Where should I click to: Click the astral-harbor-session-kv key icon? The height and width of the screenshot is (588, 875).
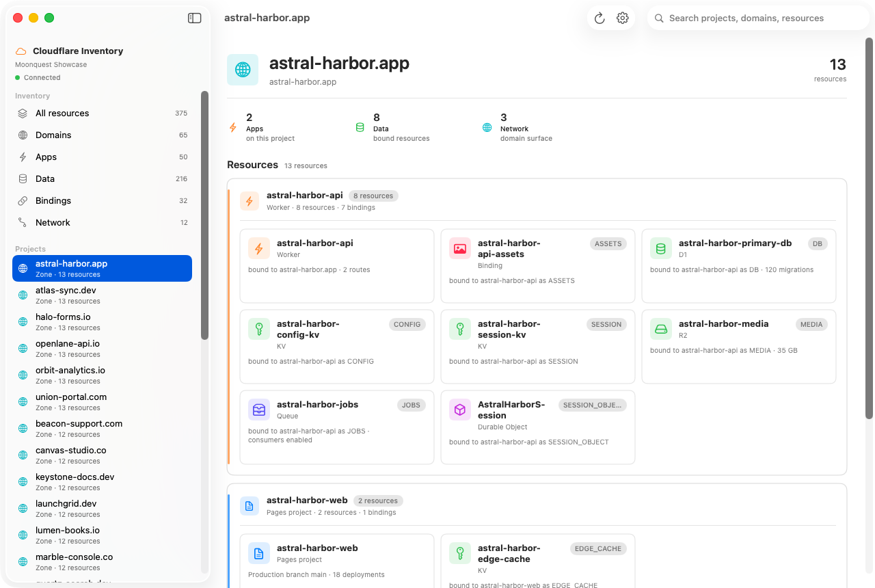pyautogui.click(x=460, y=330)
